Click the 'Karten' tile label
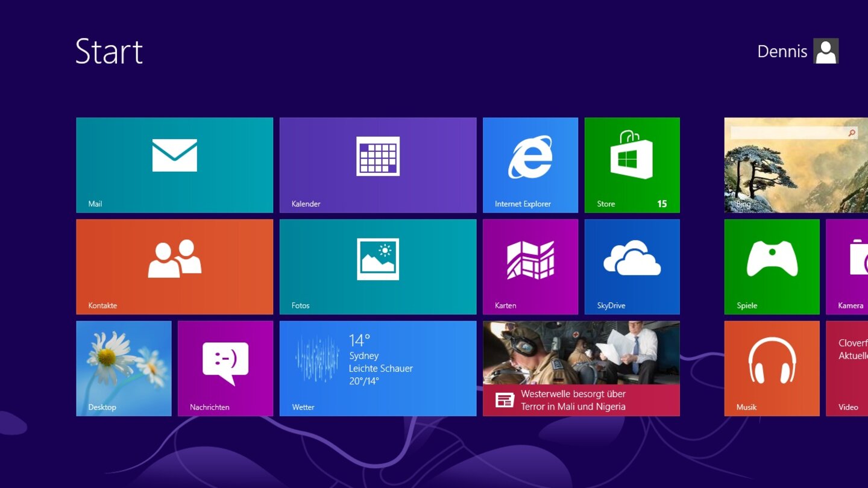This screenshot has width=868, height=488. pyautogui.click(x=505, y=305)
